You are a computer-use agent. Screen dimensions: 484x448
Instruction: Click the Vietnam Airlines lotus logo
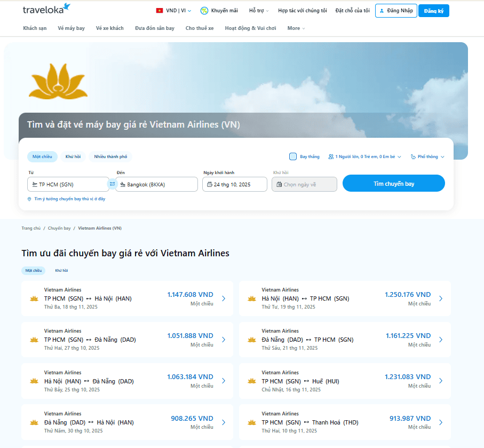click(x=57, y=81)
